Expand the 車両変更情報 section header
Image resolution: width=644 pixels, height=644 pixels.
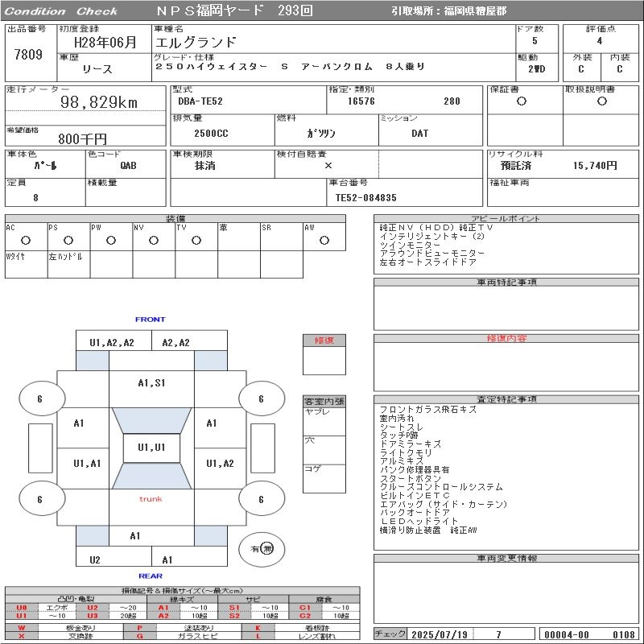tap(506, 558)
